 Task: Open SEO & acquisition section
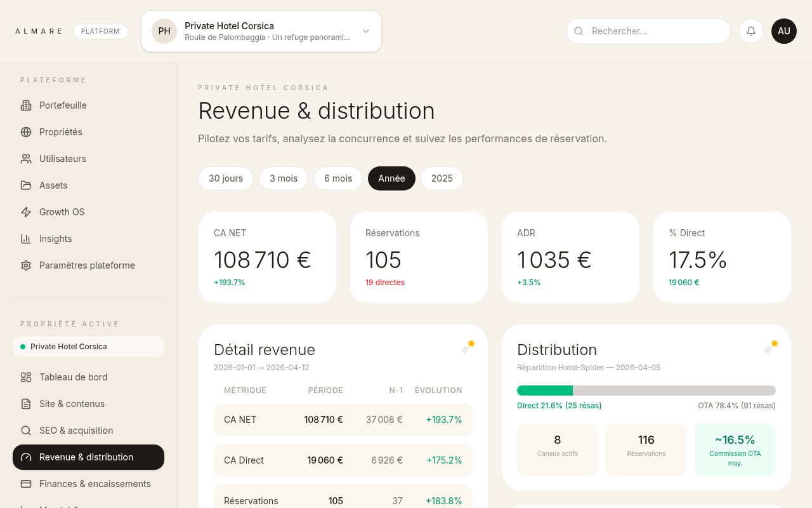[x=88, y=431]
